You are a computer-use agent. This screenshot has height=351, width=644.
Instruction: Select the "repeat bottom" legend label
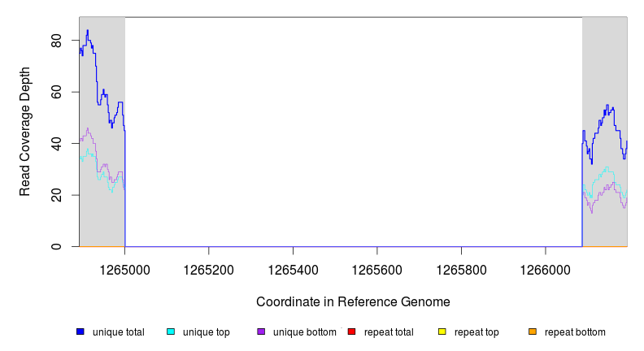pyautogui.click(x=575, y=332)
